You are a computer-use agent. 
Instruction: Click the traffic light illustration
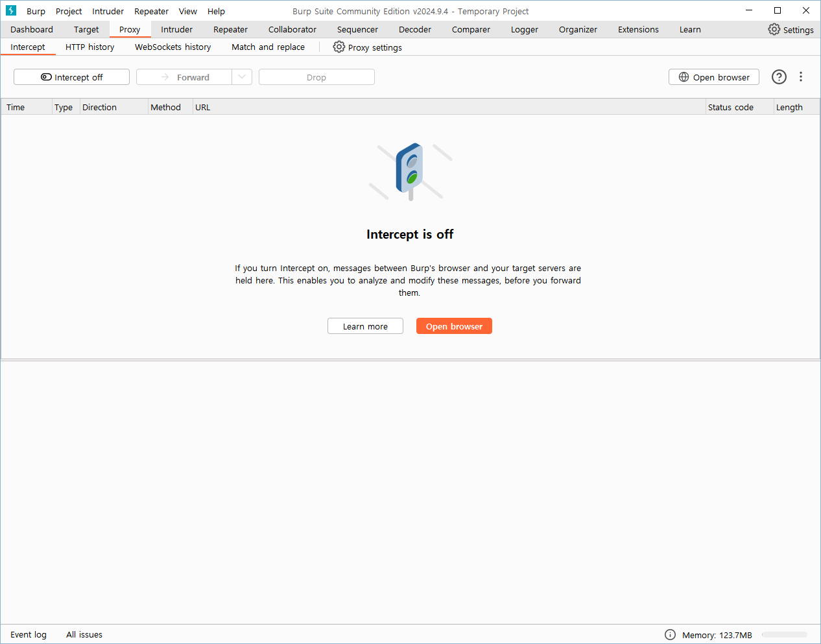(410, 171)
